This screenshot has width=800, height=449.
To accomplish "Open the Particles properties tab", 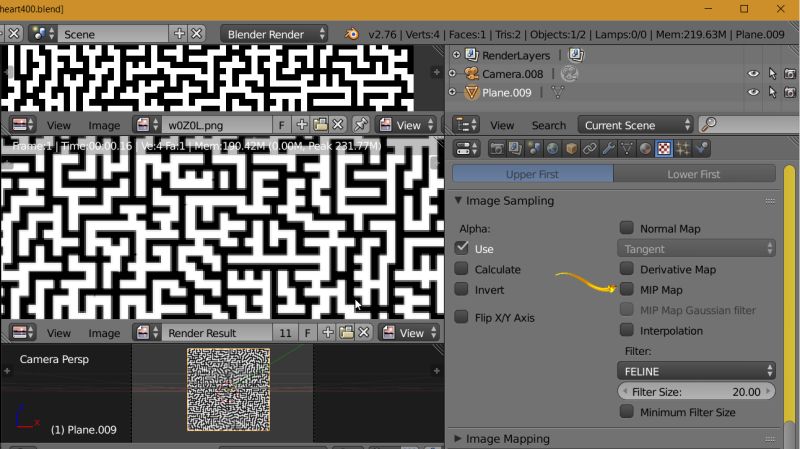I will pos(683,149).
